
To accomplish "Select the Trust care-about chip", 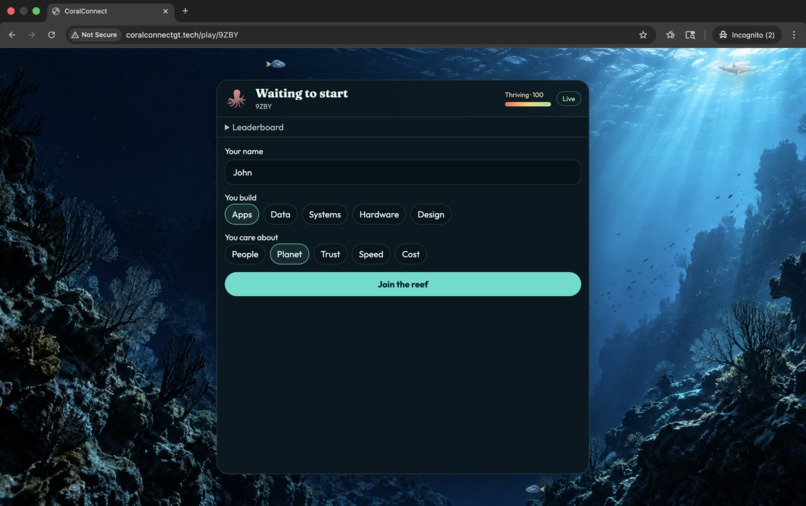I will [330, 254].
